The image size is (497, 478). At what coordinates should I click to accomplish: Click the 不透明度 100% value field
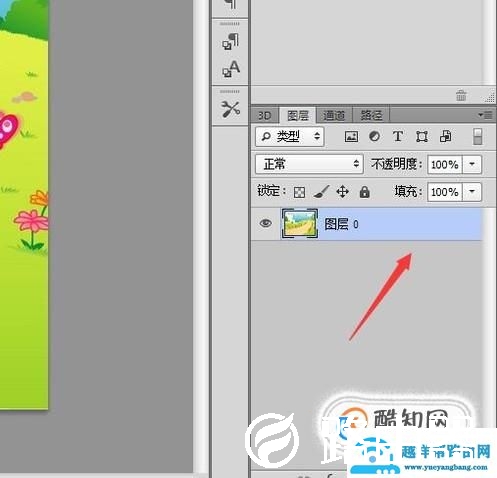[x=445, y=164]
